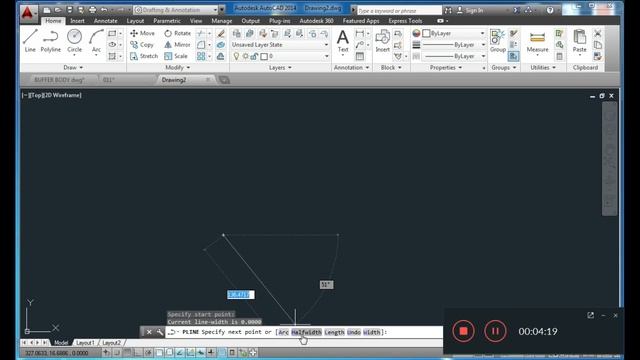Activate the Stretch command
The image size is (640, 360).
[144, 56]
